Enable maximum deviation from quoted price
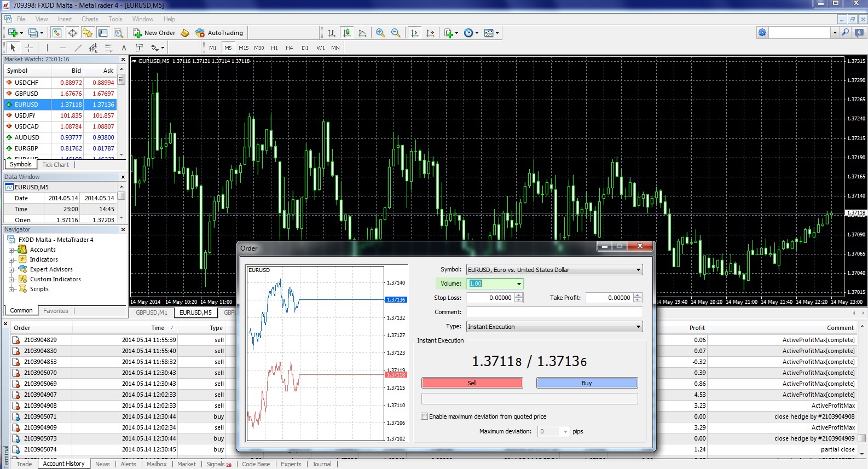Screen dimensions: 868x469 tap(424, 416)
